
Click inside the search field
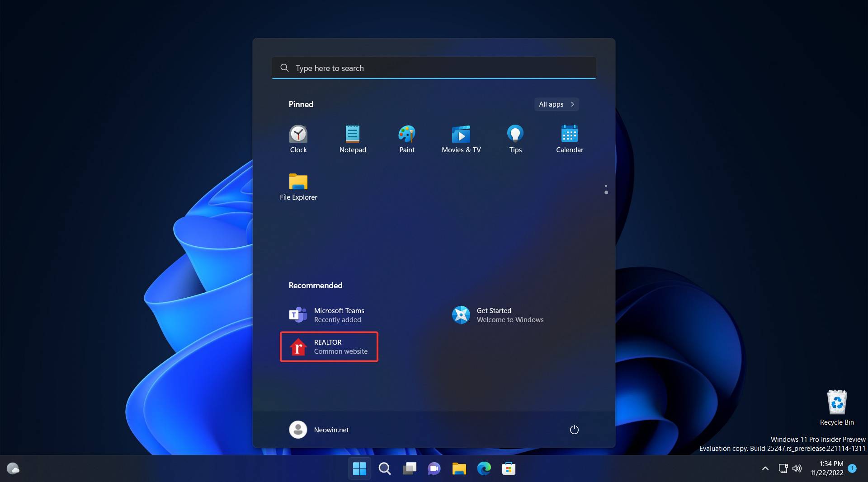tap(434, 68)
